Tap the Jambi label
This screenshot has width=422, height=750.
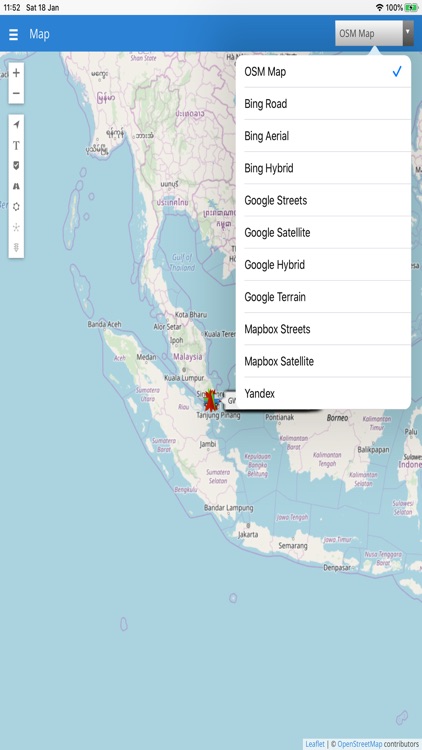pos(208,444)
